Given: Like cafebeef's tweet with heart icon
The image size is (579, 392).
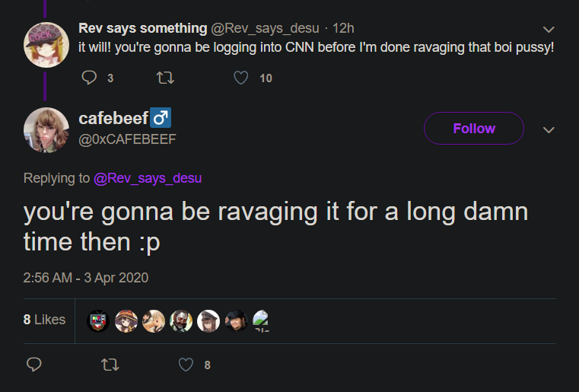Looking at the screenshot, I should coord(186,365).
